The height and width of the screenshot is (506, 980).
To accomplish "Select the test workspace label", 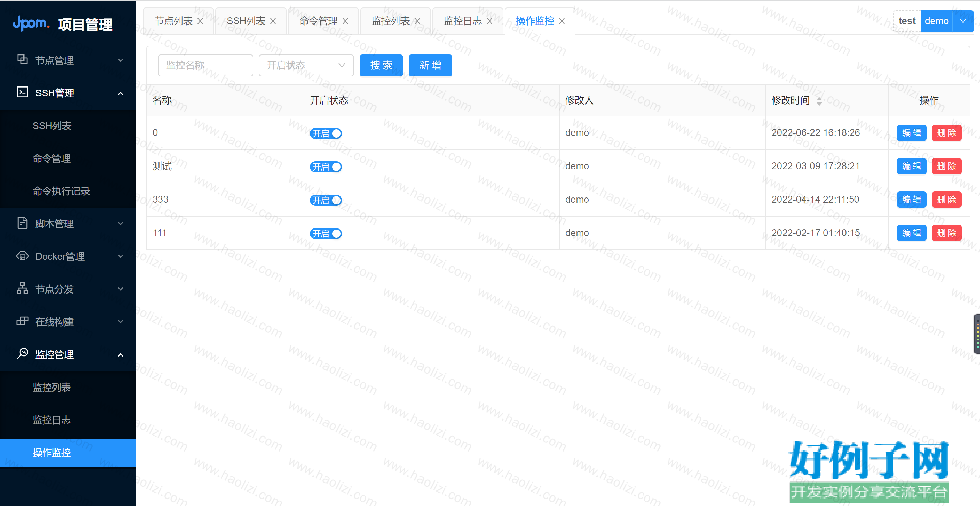I will (907, 21).
